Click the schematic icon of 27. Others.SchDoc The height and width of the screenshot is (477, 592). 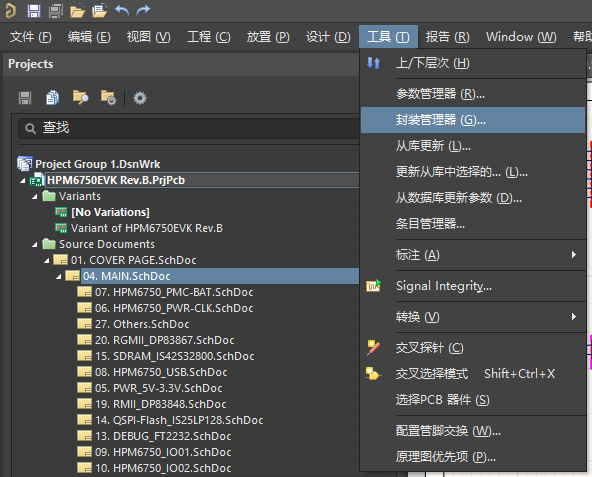85,324
